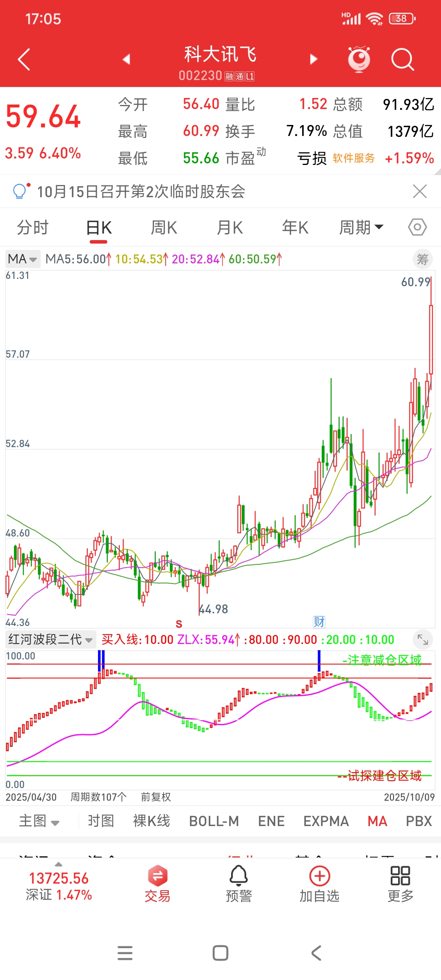Open the search magnifier icon

[403, 60]
